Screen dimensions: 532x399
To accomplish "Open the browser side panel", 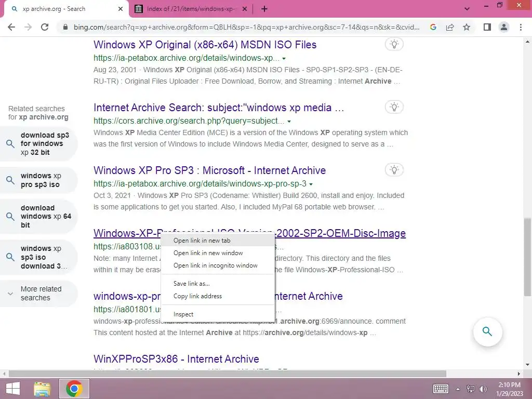I will tap(487, 27).
